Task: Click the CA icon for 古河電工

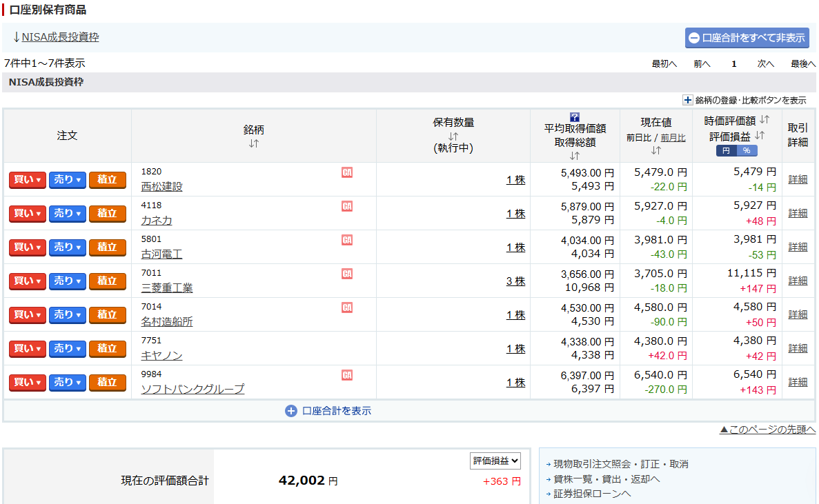Action: pyautogui.click(x=347, y=240)
